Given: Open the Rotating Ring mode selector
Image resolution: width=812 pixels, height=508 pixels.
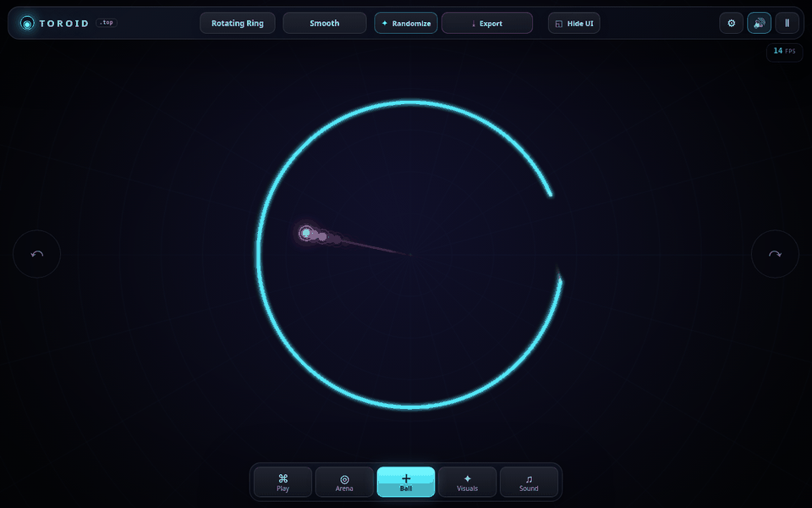Looking at the screenshot, I should coord(237,24).
